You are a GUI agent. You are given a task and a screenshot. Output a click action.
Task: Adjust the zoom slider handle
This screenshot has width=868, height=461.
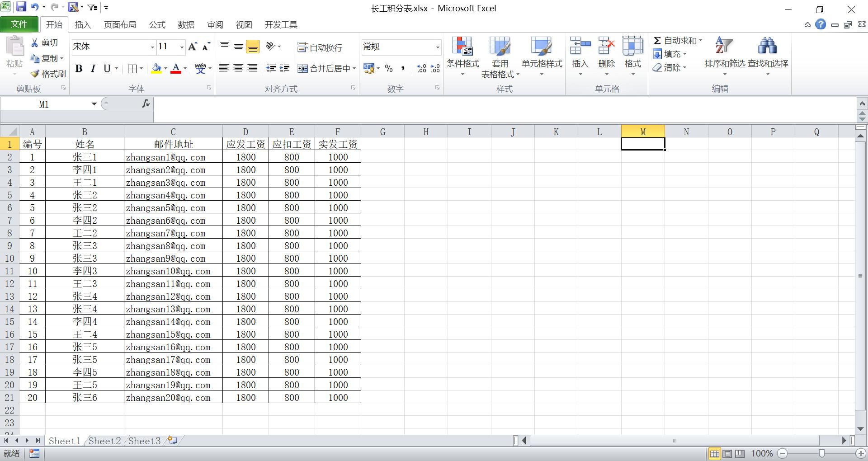pos(821,454)
